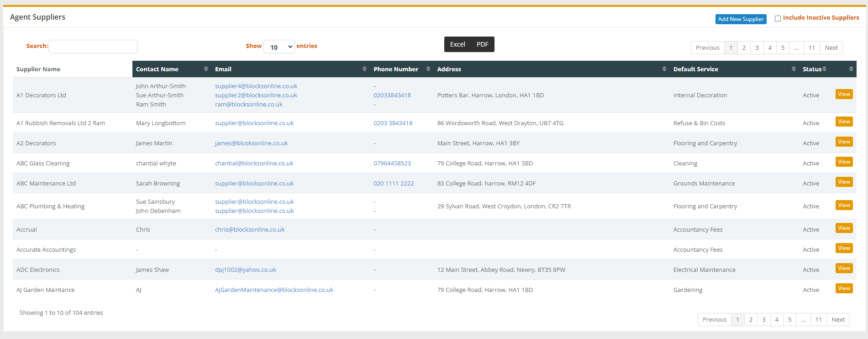Screen dimensions: 868x339
Task: Go to page 5 in top pagination
Action: 783,48
